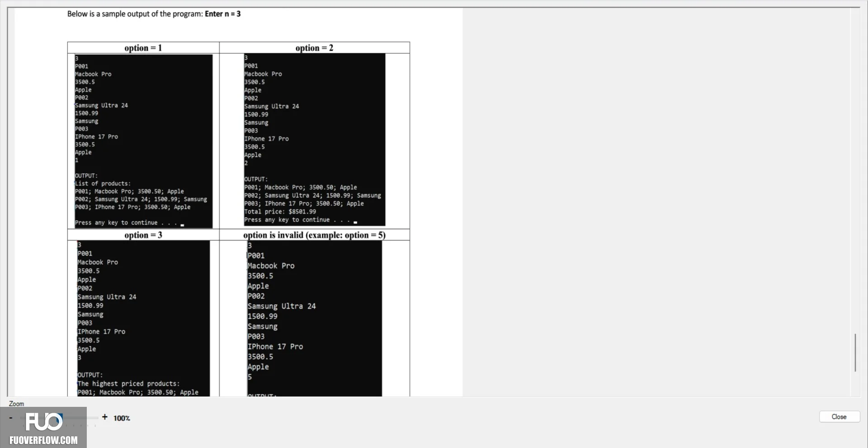Click 'List of products:' in option 1 console
Image resolution: width=868 pixels, height=448 pixels.
(x=103, y=184)
